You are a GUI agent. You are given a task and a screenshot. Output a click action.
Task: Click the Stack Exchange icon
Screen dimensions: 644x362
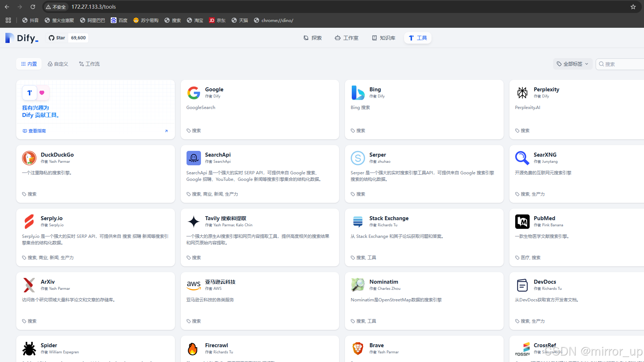358,222
